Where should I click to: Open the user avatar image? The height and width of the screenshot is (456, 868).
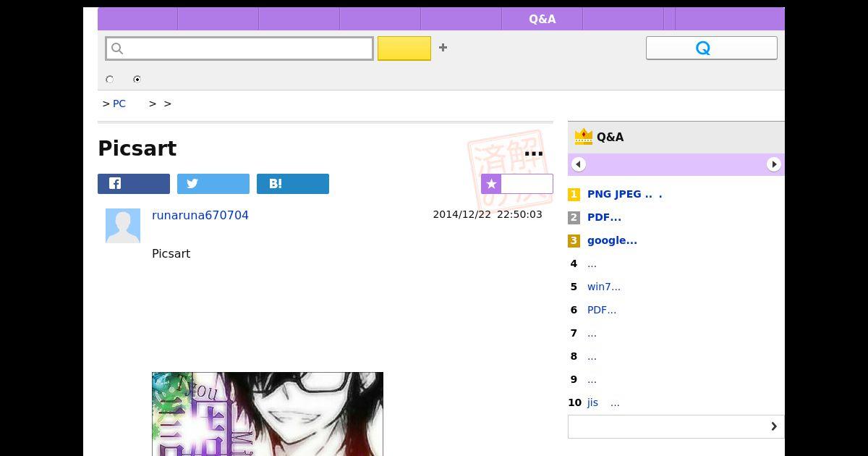[x=123, y=226]
